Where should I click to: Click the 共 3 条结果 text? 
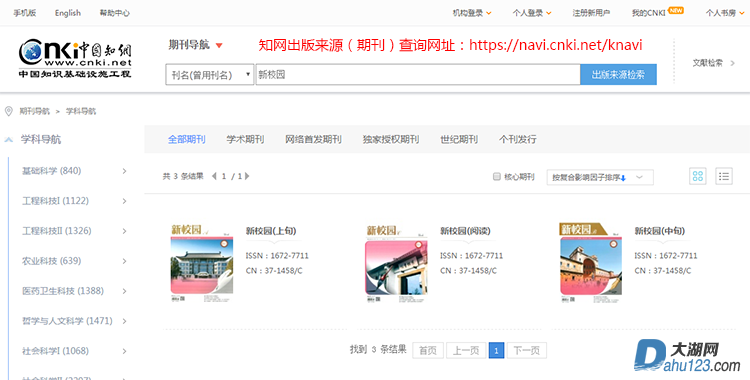pyautogui.click(x=183, y=176)
